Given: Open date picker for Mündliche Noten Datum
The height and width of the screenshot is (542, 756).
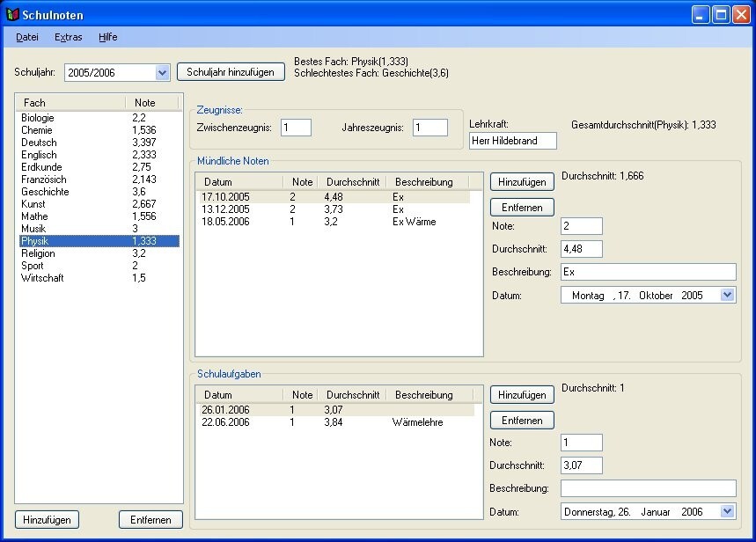Looking at the screenshot, I should tap(728, 295).
